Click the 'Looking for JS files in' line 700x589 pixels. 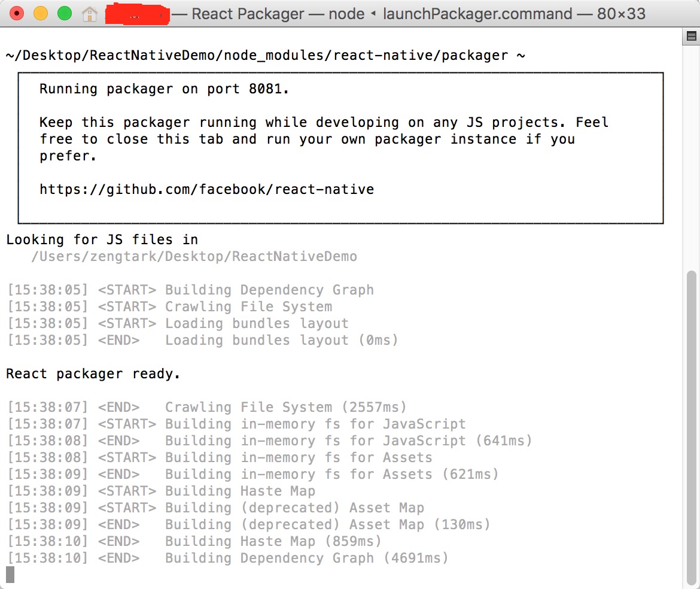coord(102,240)
